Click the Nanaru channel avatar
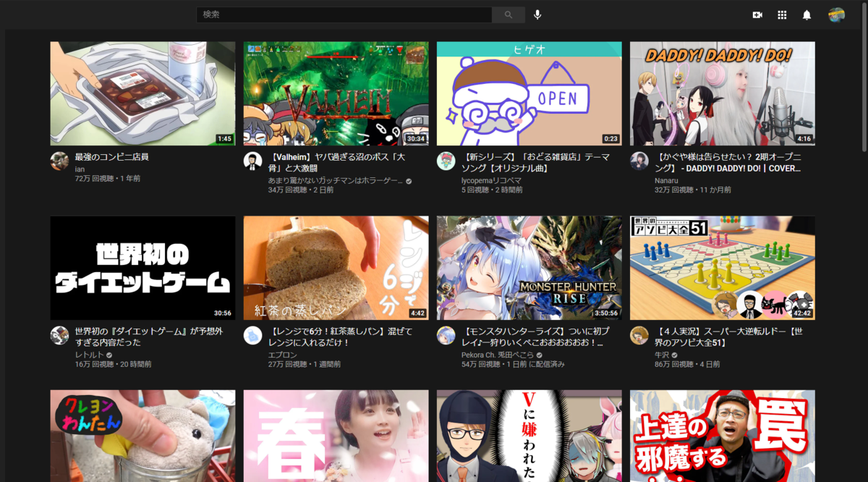 coord(639,161)
